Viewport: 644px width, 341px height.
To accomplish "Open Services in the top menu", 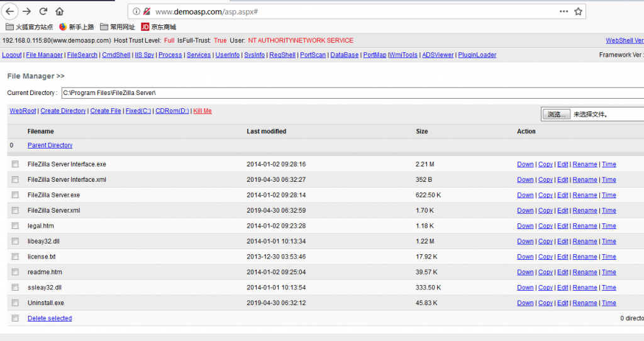I will pyautogui.click(x=199, y=55).
